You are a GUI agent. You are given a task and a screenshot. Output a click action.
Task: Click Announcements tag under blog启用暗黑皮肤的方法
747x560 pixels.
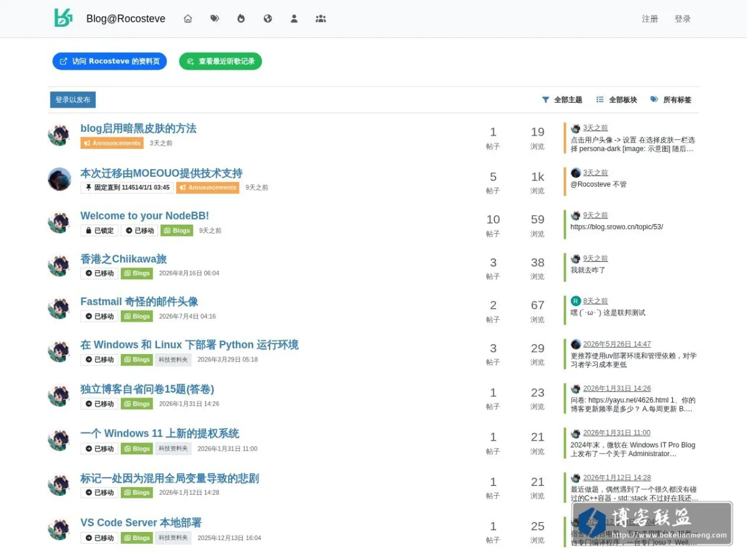coord(112,143)
